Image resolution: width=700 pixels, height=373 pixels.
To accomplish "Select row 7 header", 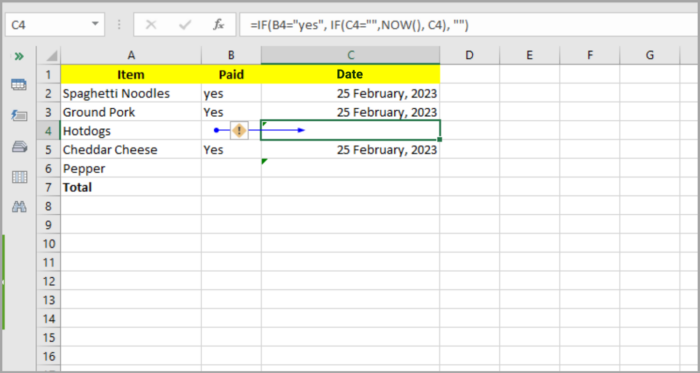I will click(x=49, y=187).
